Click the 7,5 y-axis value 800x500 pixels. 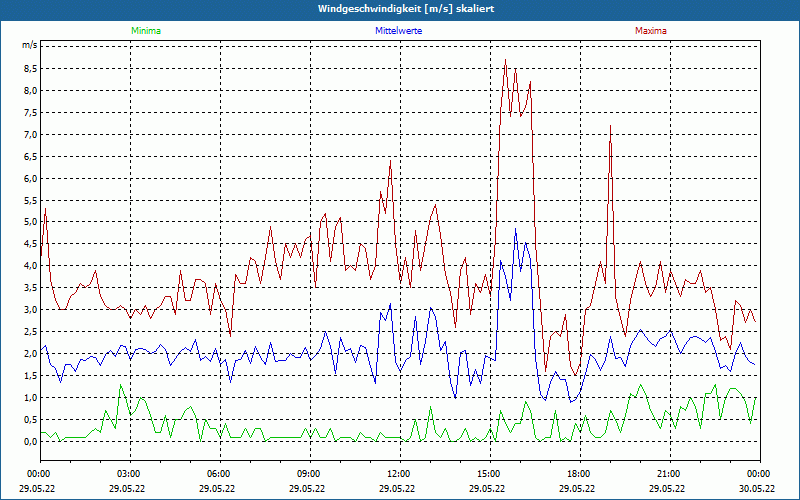[x=31, y=113]
